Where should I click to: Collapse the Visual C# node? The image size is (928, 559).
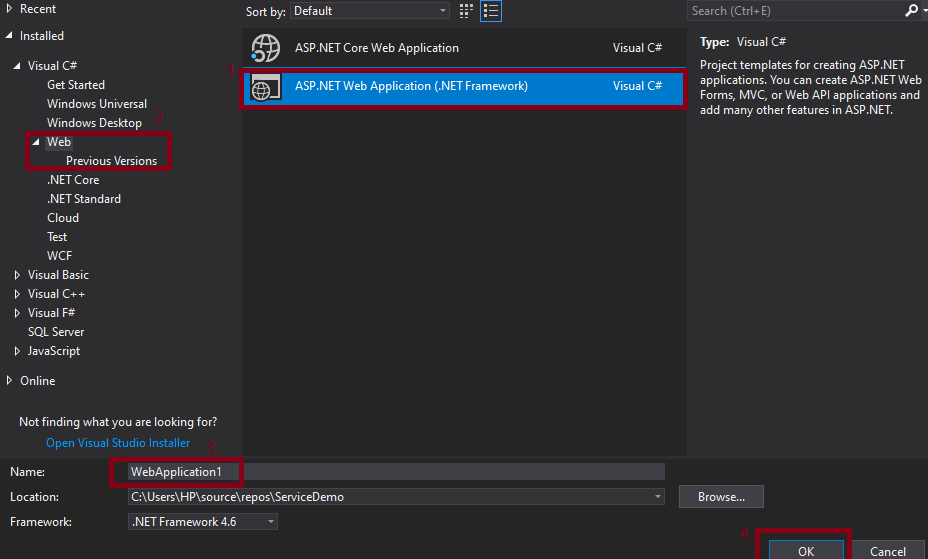[x=17, y=66]
